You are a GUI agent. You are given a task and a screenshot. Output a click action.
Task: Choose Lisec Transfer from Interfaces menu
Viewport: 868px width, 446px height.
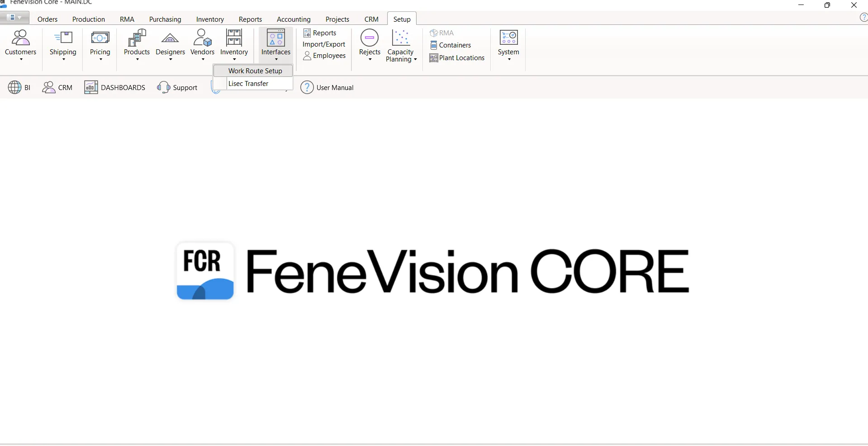coord(253,84)
